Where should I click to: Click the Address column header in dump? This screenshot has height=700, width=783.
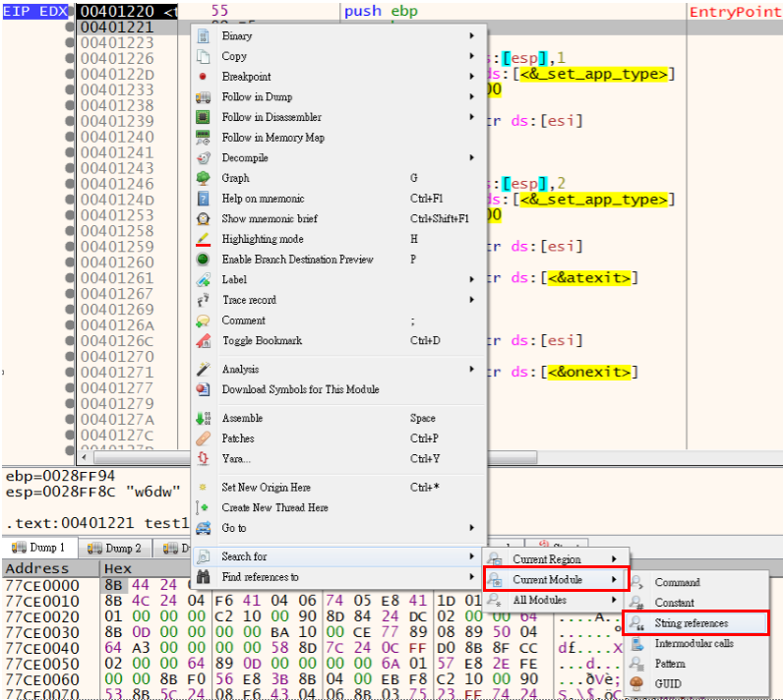tap(51, 568)
